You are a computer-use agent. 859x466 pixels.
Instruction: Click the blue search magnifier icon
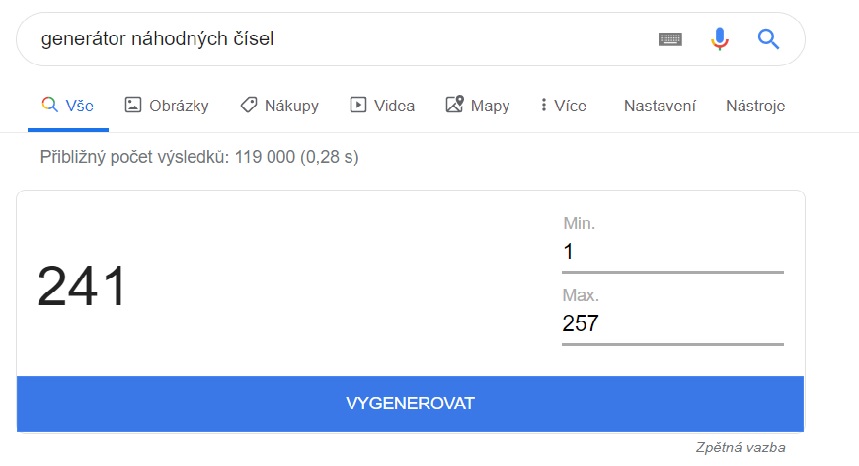click(x=768, y=39)
